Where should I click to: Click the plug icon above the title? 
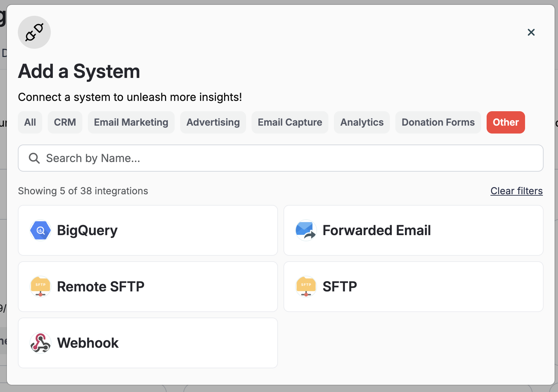click(34, 32)
